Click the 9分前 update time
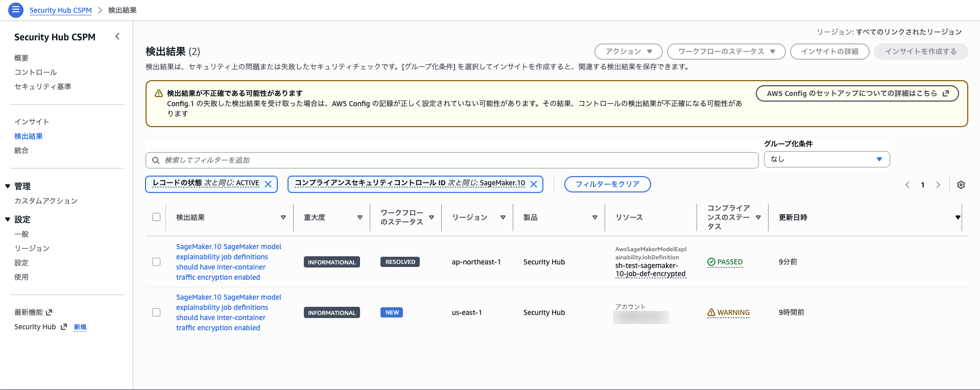980x390 pixels. 788,262
